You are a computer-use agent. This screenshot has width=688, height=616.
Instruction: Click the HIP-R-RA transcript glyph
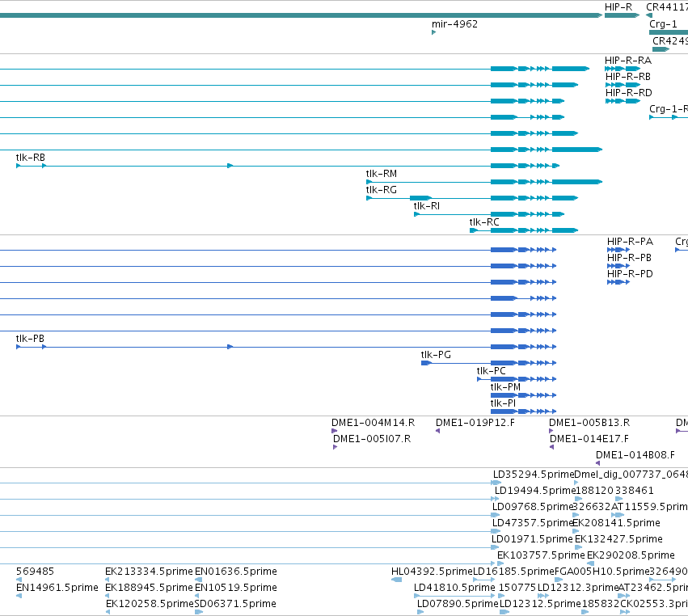coord(623,69)
